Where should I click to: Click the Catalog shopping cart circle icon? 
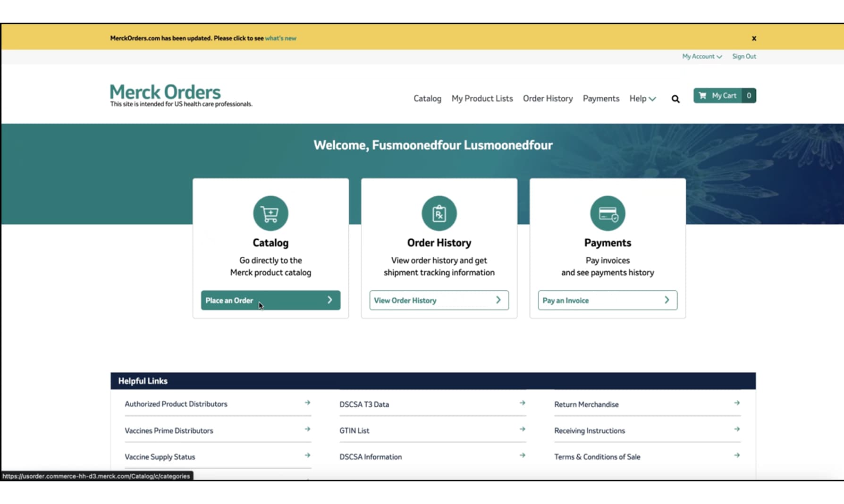point(270,213)
